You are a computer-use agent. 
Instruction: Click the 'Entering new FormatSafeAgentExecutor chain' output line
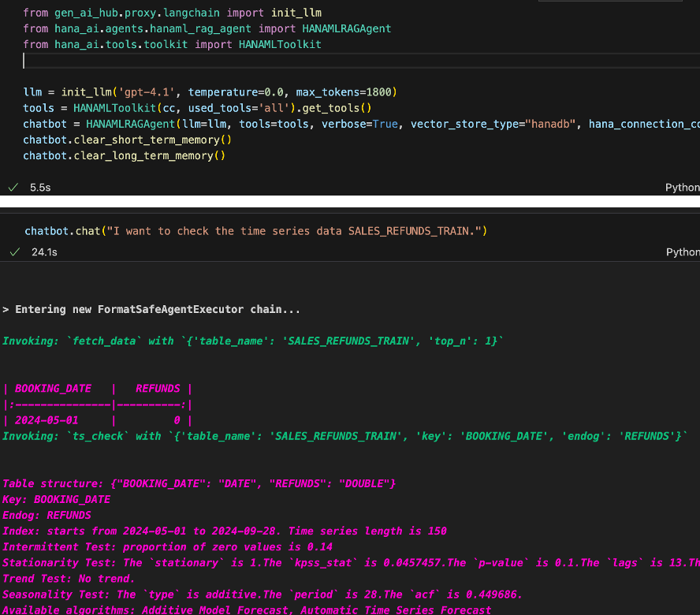click(x=151, y=310)
